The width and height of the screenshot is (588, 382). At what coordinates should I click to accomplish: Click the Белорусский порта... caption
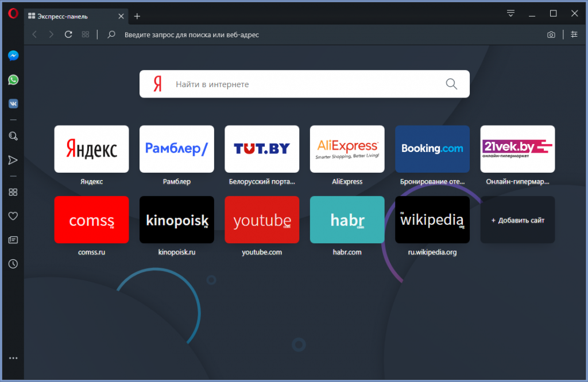pyautogui.click(x=262, y=182)
